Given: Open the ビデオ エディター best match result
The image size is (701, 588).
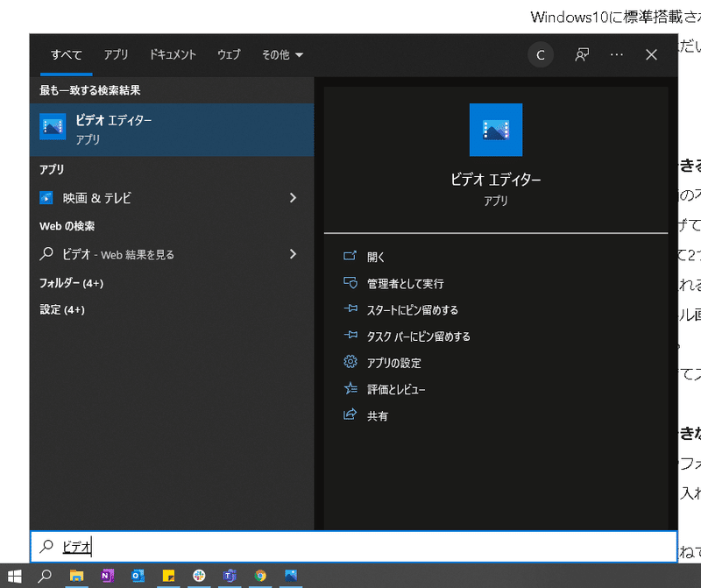Looking at the screenshot, I should (x=172, y=130).
